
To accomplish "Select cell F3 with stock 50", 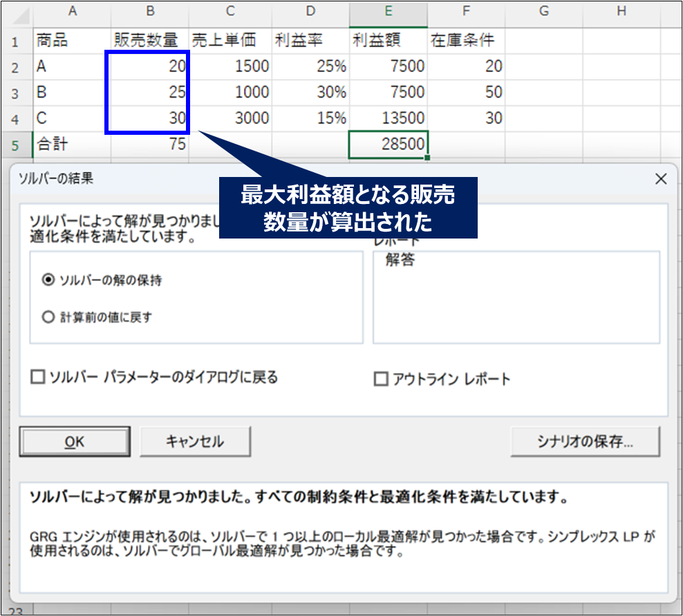I will click(466, 92).
